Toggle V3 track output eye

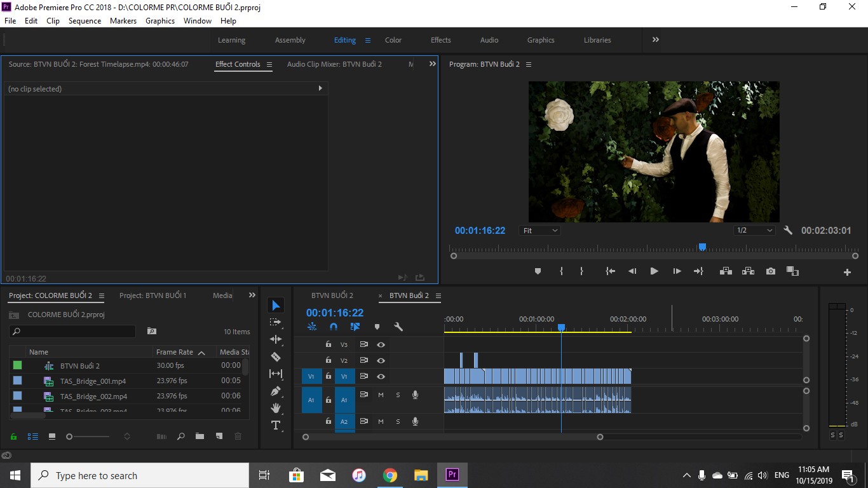(x=381, y=344)
